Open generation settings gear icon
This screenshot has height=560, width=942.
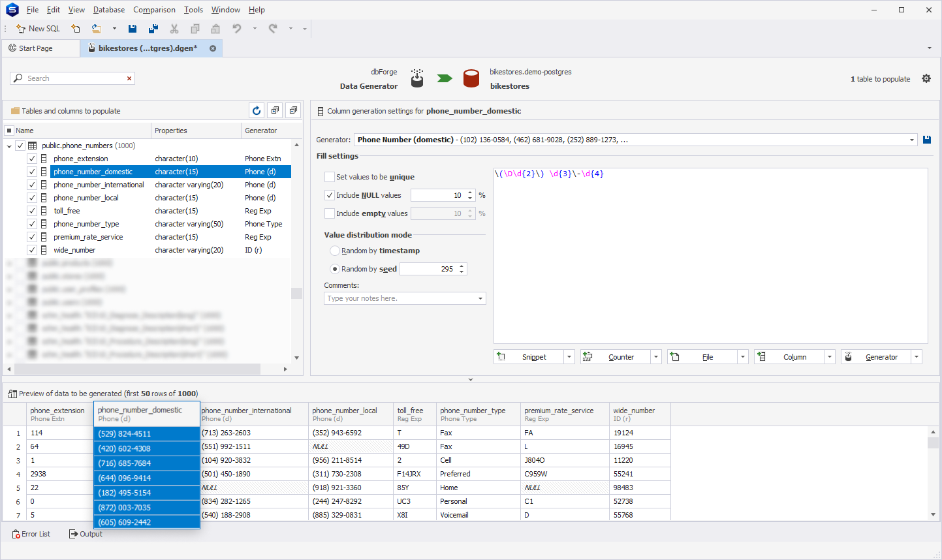[x=926, y=78]
